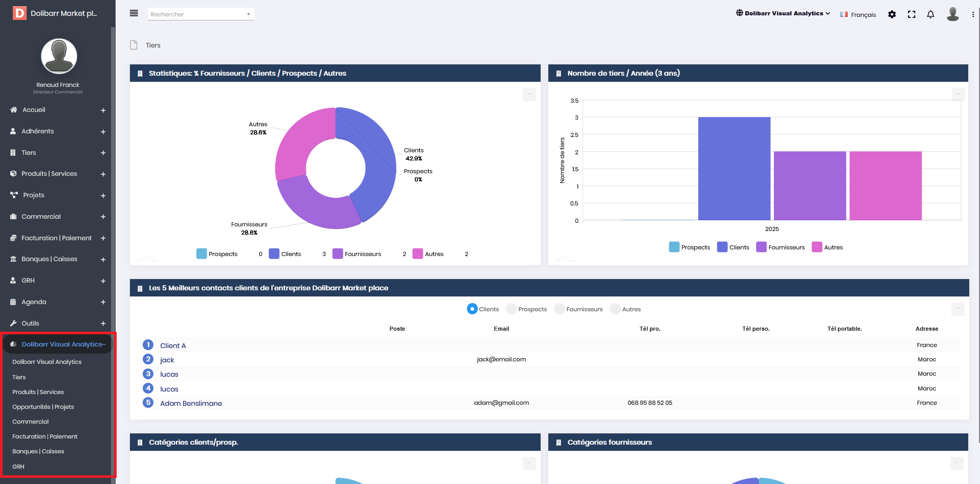The width and height of the screenshot is (980, 484).
Task: Focus the Rechercher search field
Action: (x=201, y=14)
